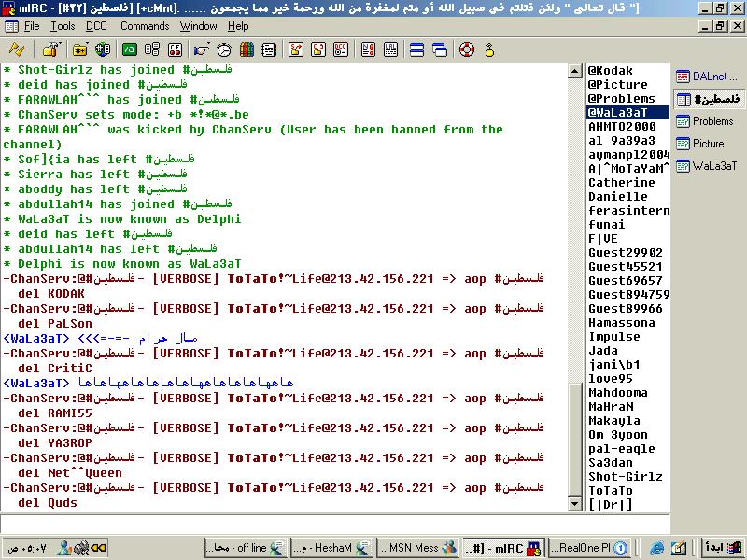
Task: Open the 'off line' conversation taskbar button
Action: (x=246, y=548)
